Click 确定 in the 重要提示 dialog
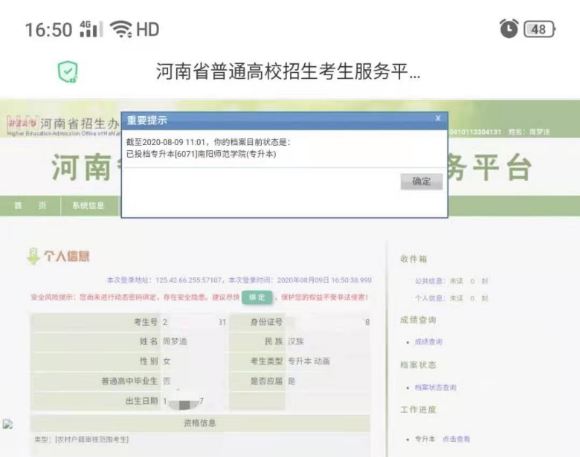 [x=421, y=181]
